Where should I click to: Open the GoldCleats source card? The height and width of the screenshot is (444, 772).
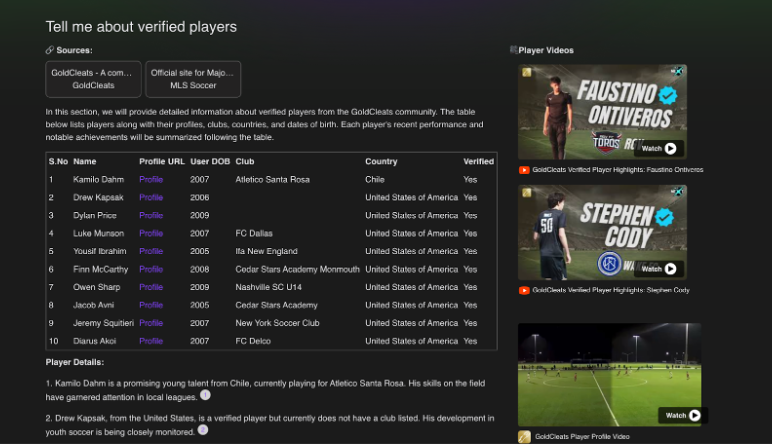(93, 79)
